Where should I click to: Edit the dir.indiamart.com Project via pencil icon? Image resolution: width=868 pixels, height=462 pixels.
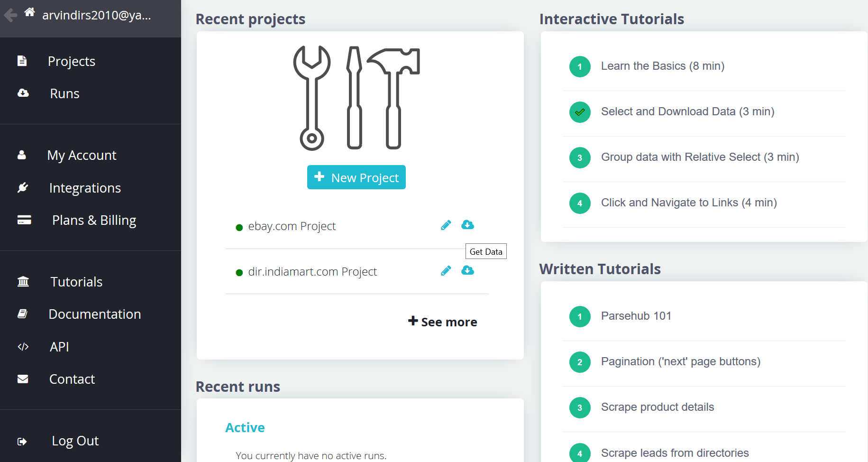pos(446,271)
